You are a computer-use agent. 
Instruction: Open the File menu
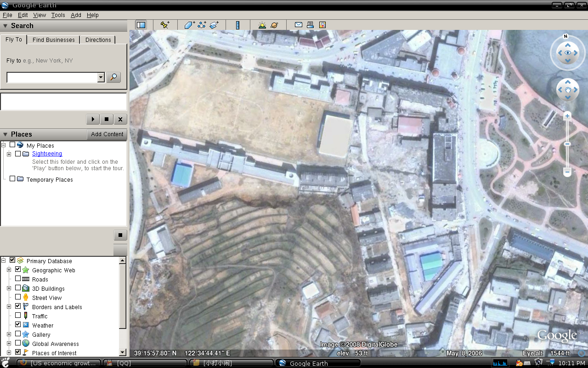pyautogui.click(x=7, y=15)
